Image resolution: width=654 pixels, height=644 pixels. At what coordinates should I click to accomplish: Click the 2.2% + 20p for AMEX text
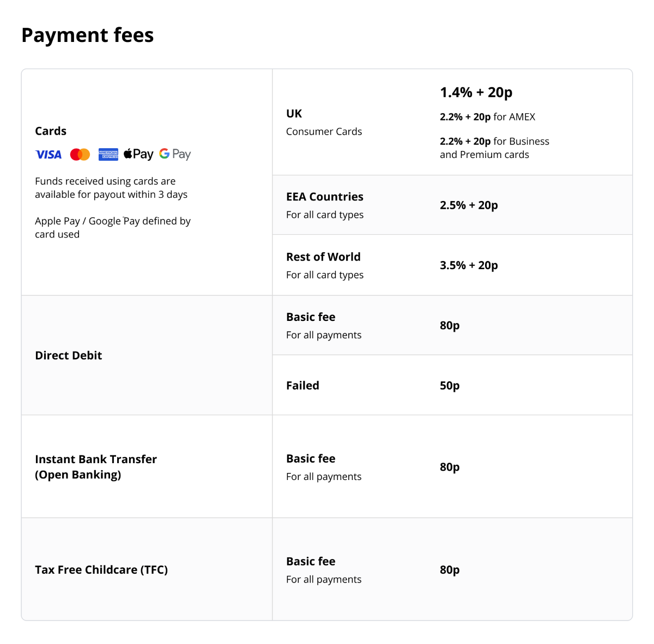tap(487, 117)
